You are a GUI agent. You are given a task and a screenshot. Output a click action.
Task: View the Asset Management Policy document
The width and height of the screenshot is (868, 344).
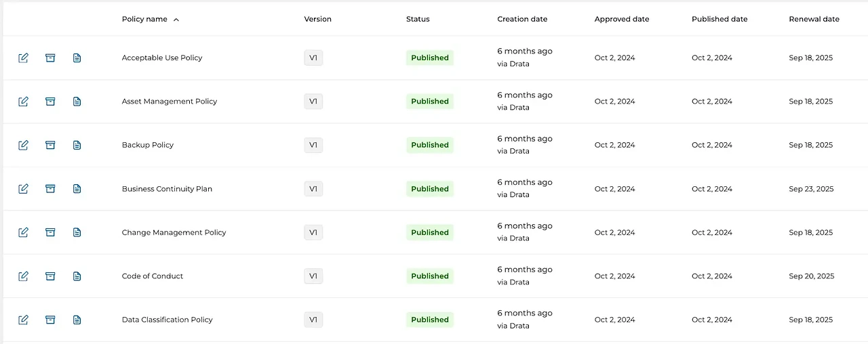[x=77, y=102]
